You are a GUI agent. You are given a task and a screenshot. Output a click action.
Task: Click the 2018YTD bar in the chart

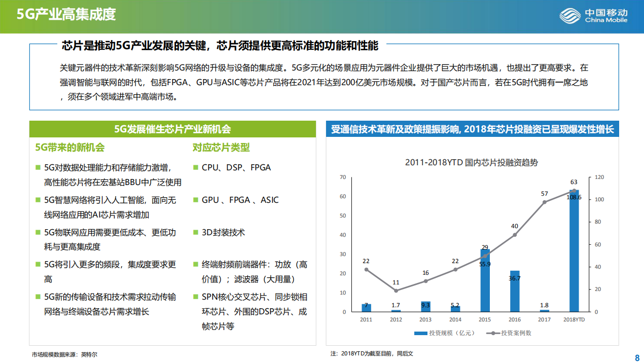click(x=574, y=250)
